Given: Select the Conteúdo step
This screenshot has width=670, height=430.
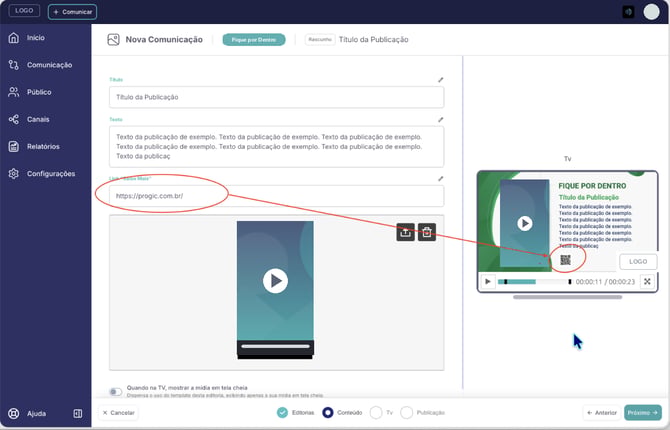Looking at the screenshot, I should point(342,412).
